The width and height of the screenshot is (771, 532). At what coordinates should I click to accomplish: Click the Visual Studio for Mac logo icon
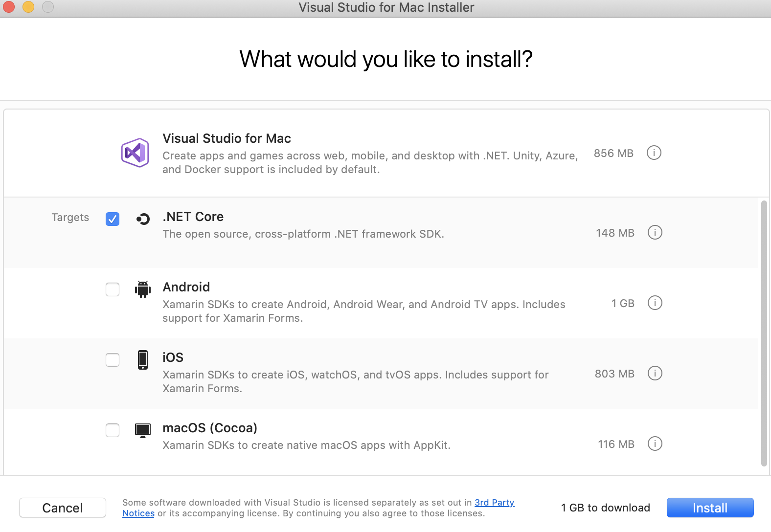[x=135, y=153]
